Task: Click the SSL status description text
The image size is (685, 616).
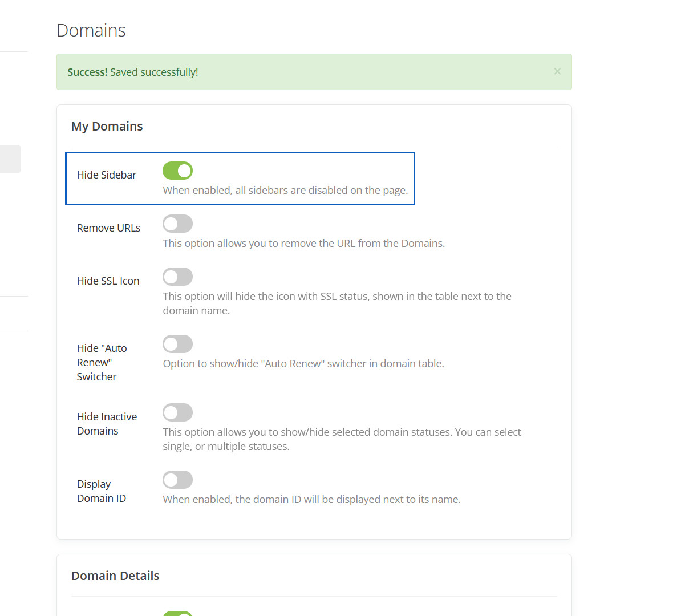Action: (337, 303)
